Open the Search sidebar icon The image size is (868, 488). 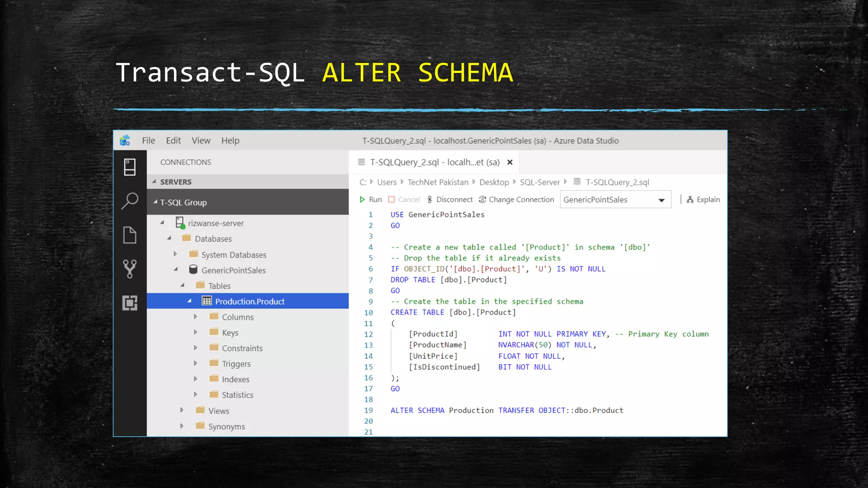point(130,201)
